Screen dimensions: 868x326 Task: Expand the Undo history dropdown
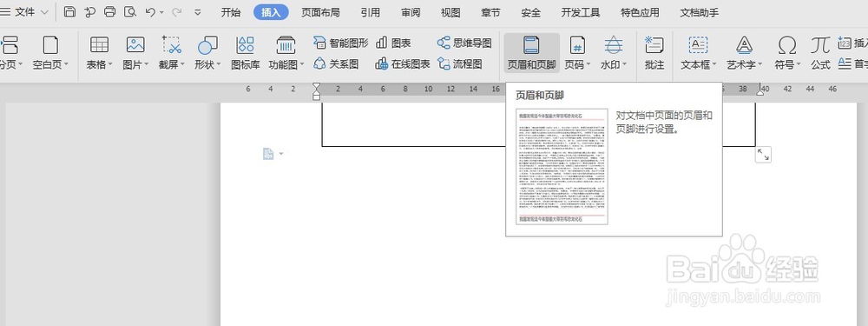coord(161,12)
